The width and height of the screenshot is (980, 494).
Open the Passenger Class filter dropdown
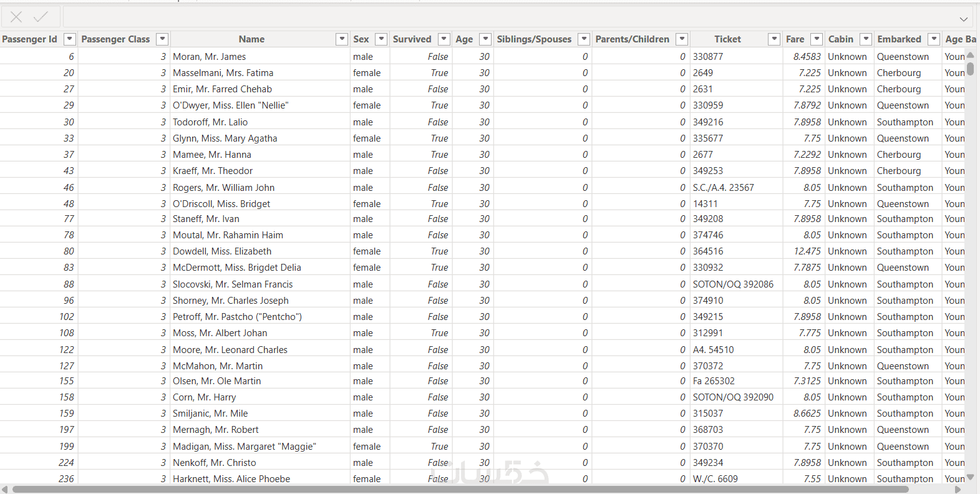[x=162, y=39]
